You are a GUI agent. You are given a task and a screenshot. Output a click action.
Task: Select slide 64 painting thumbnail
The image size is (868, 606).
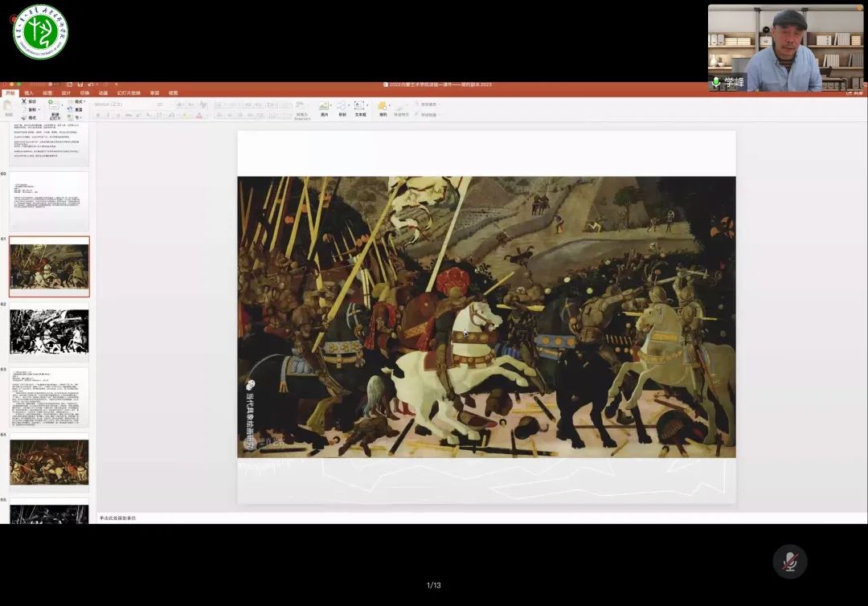(49, 463)
